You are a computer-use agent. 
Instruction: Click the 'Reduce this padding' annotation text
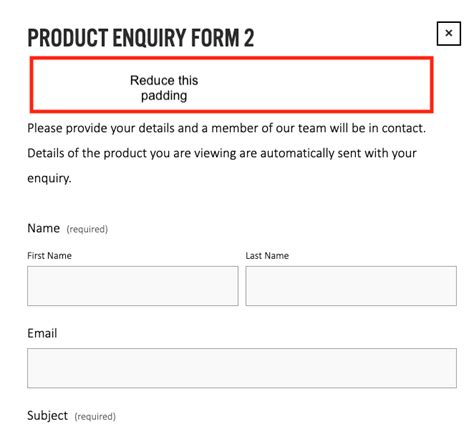point(164,88)
